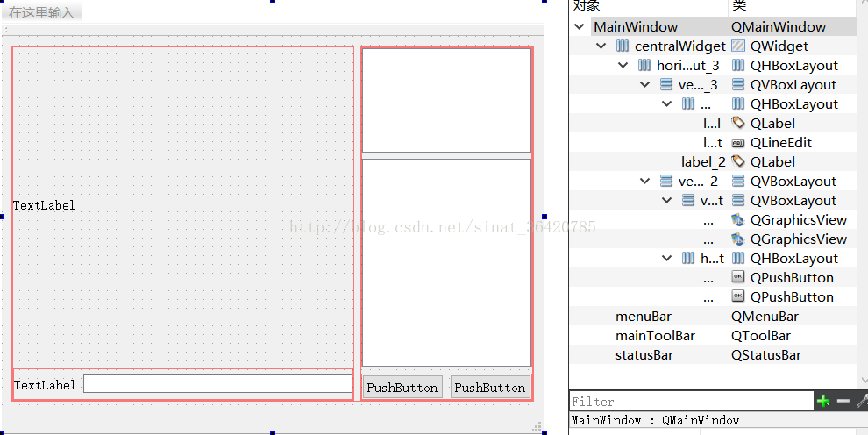Collapse the MainWindow tree node
The width and height of the screenshot is (868, 435).
pos(580,26)
